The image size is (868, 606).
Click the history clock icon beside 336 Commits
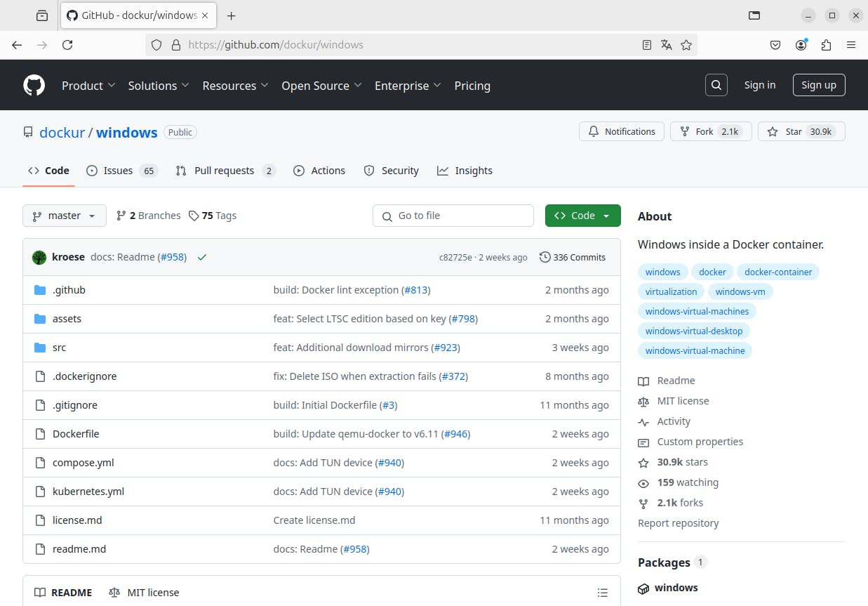tap(545, 257)
